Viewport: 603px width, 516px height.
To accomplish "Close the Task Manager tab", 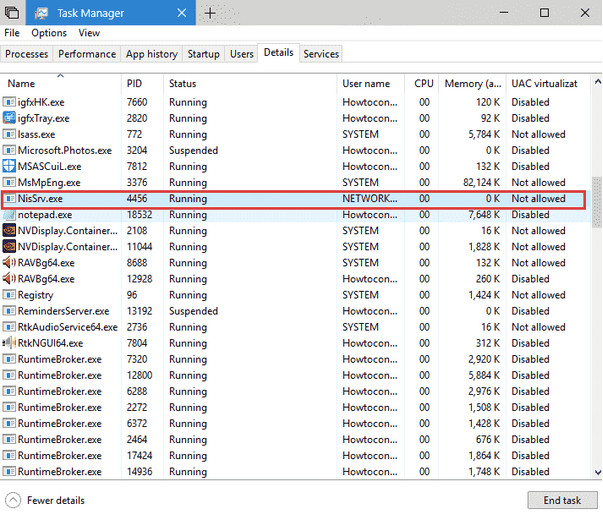I will click(x=182, y=13).
